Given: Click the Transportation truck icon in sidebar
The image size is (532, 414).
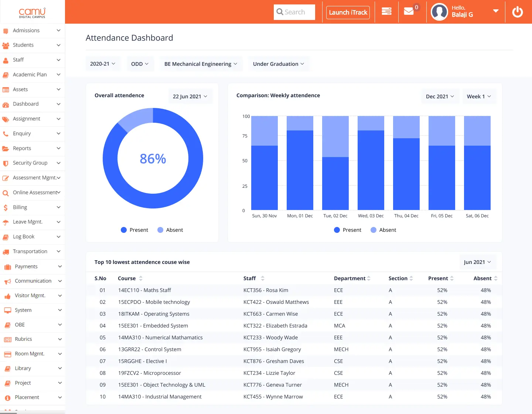Looking at the screenshot, I should point(6,252).
